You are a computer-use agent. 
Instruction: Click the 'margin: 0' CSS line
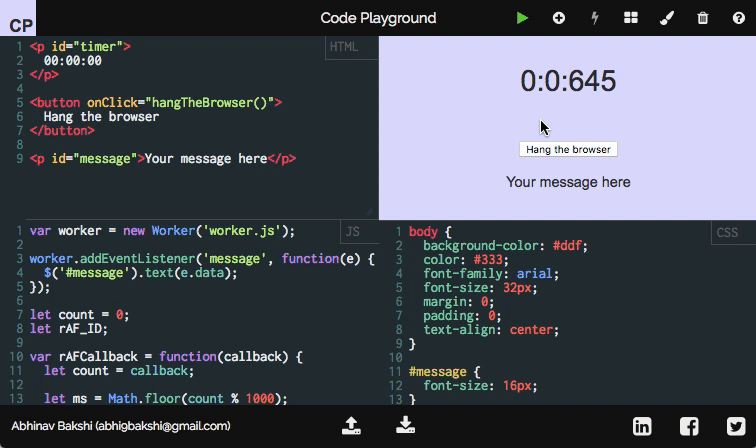coord(459,302)
